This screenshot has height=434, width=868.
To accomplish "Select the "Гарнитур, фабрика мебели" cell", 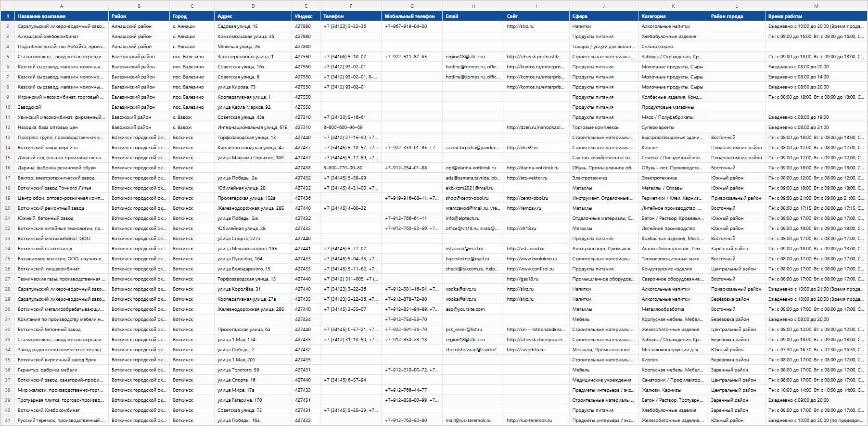I will pos(62,370).
